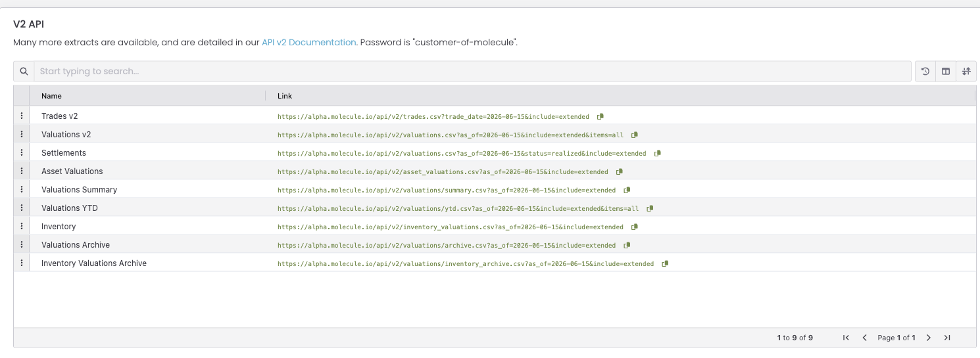Viewport: 980px width, 358px height.
Task: Copy the Inventory link
Action: coord(634,227)
